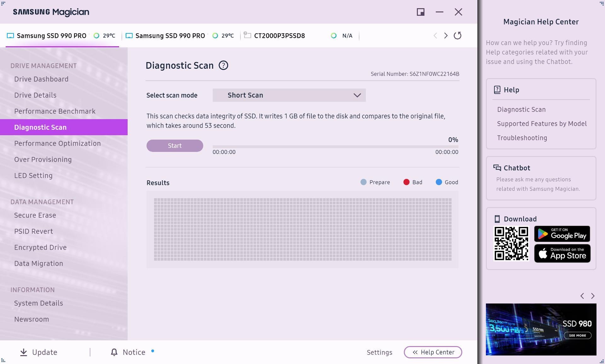Switch to first Samsung SSD 990 PRO tab
The width and height of the screenshot is (605, 364).
62,36
